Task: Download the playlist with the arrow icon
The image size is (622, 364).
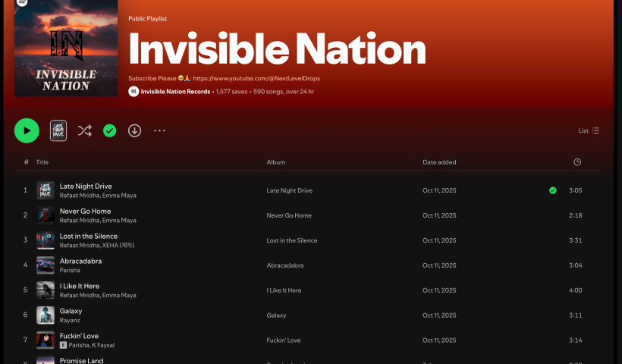Action: pos(134,130)
